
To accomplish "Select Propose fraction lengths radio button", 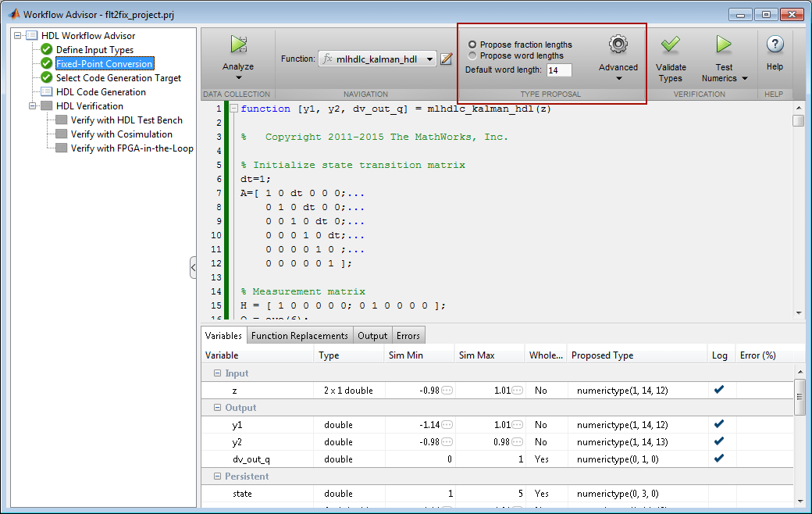I will click(472, 45).
